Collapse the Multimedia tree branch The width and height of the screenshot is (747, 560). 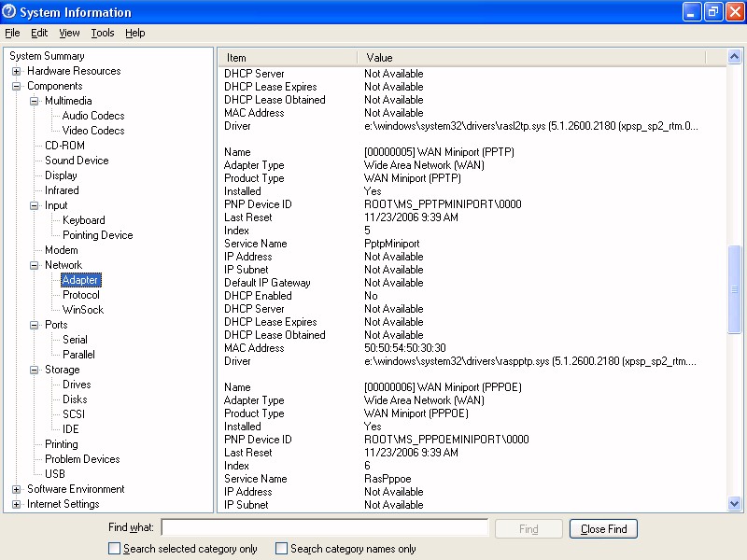35,101
